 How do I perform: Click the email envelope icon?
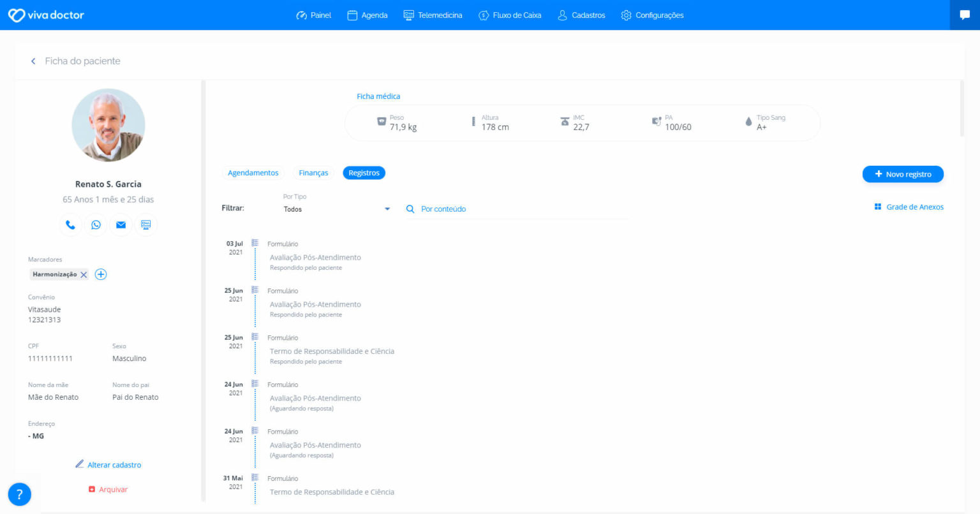click(121, 224)
